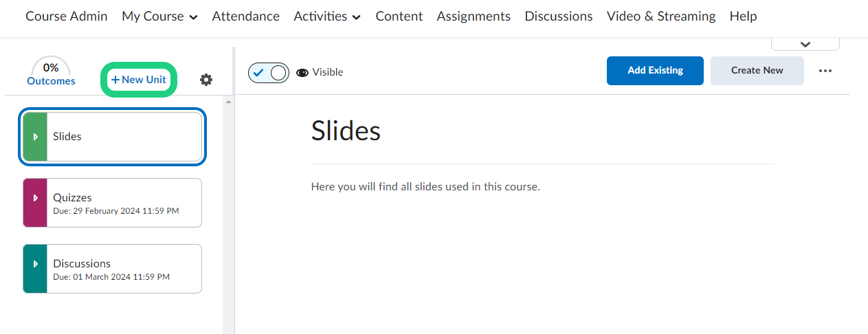Add a New Unit

pos(139,80)
